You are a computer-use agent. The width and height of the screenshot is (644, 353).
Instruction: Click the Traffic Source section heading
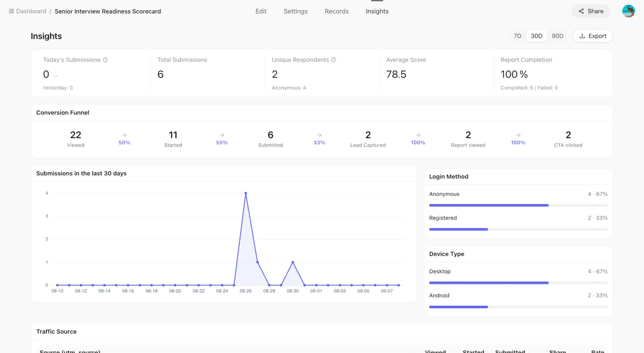[x=56, y=332]
